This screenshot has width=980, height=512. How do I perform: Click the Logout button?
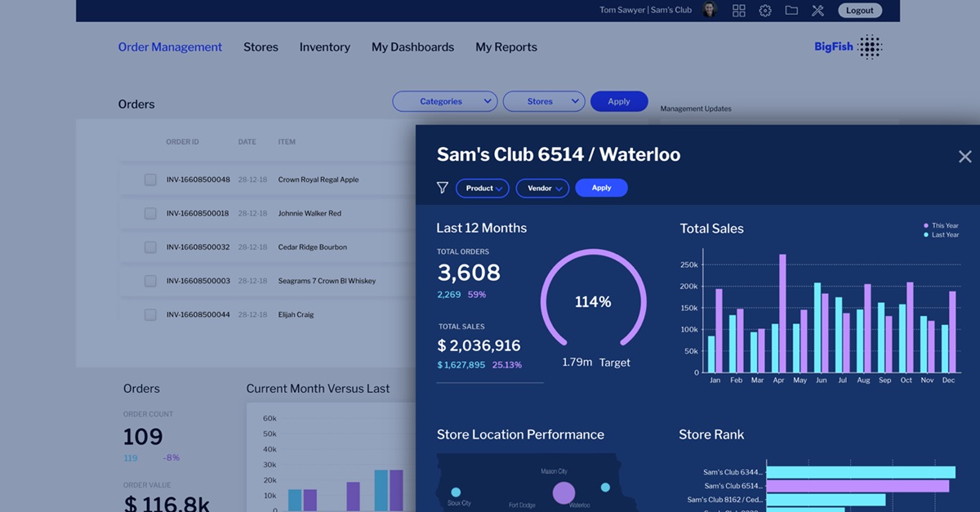pos(859,11)
